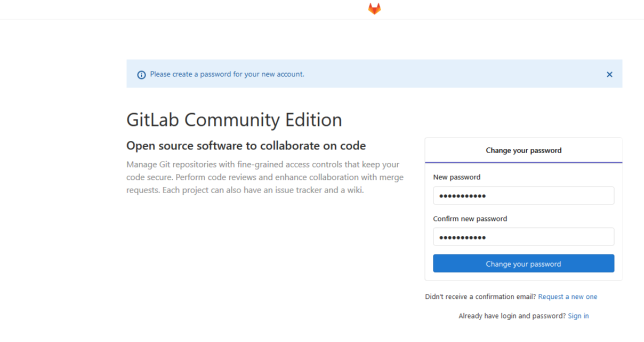Focus the New password field

tap(524, 195)
